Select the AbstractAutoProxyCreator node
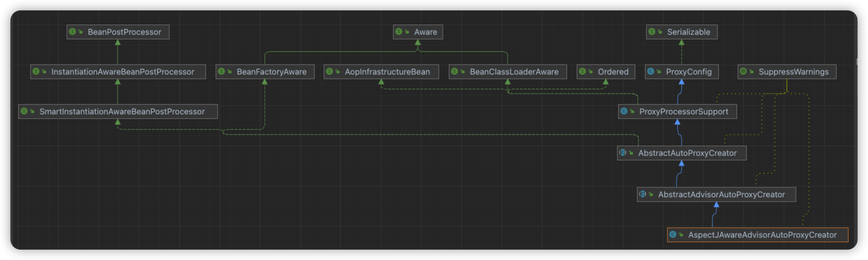This screenshot has width=868, height=260. coord(681,153)
